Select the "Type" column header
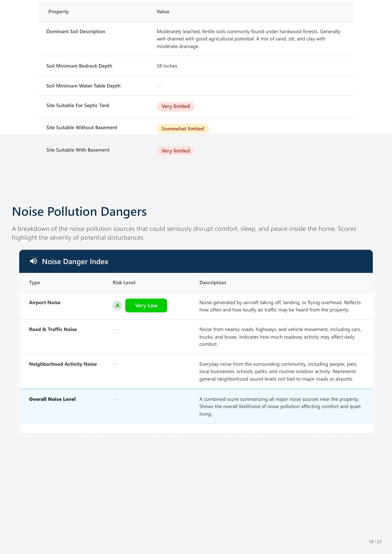This screenshot has height=554, width=392. [34, 283]
